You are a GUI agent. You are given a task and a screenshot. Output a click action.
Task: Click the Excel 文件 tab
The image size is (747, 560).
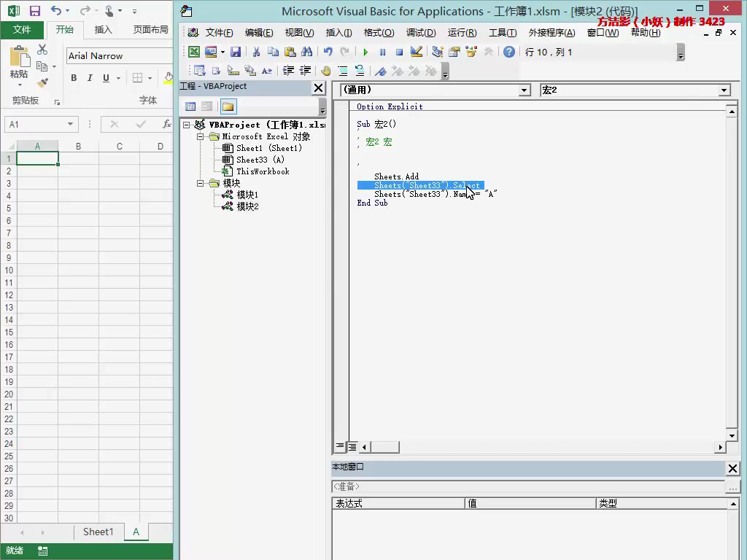[x=22, y=29]
